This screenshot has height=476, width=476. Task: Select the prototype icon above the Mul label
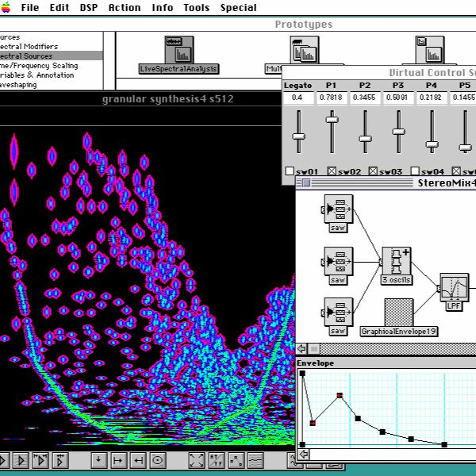304,50
